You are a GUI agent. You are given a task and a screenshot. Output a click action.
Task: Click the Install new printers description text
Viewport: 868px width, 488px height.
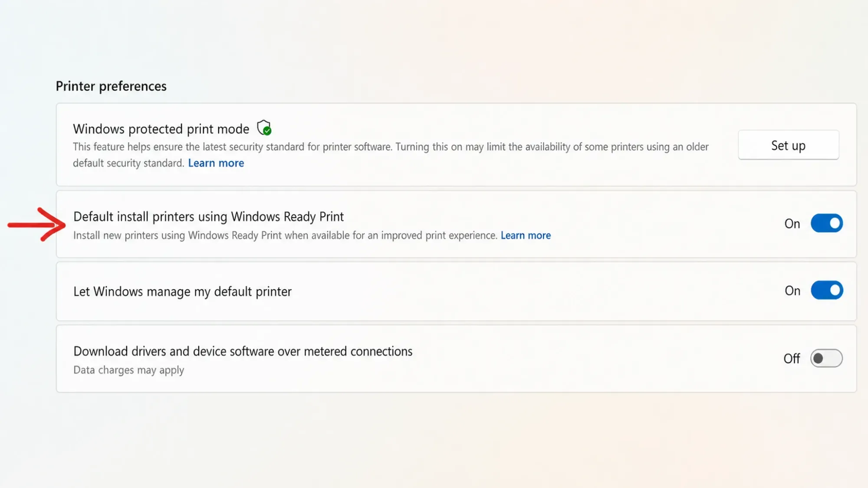[285, 235]
